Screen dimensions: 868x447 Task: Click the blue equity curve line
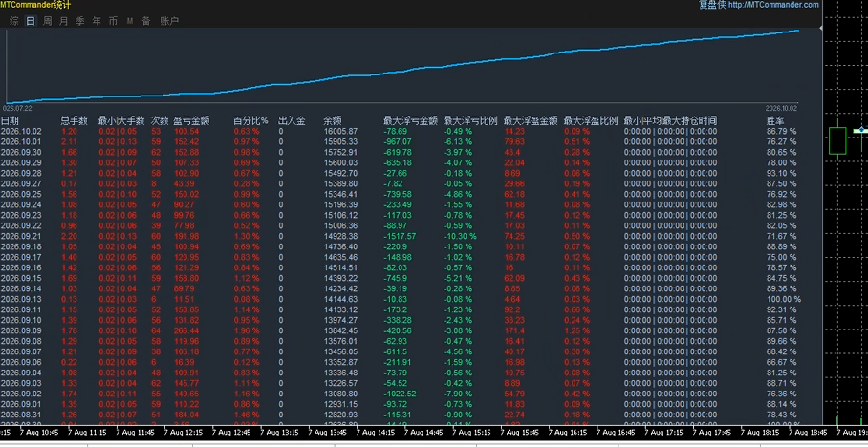tap(402, 71)
